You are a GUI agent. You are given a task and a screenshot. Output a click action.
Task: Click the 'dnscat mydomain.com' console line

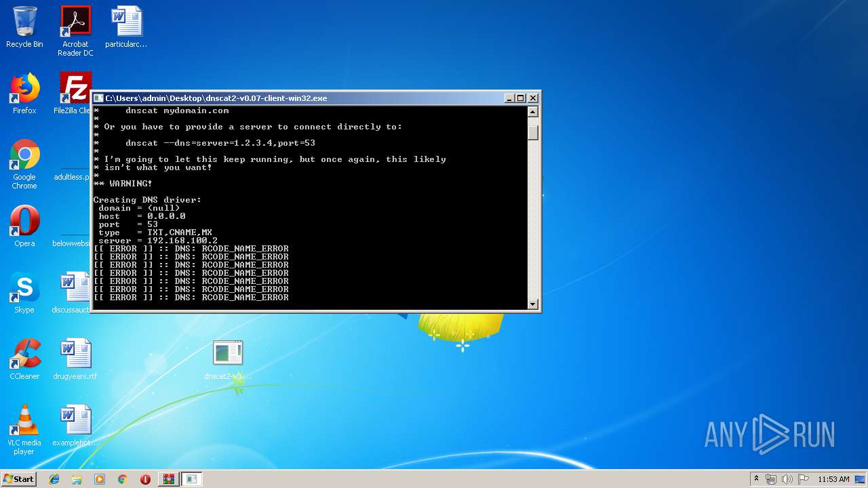177,110
